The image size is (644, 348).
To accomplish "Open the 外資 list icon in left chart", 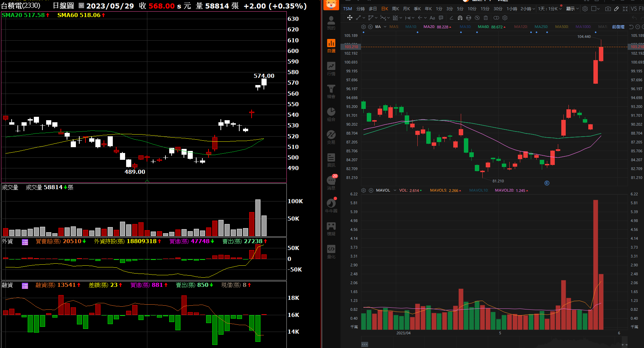I will click(x=25, y=242).
